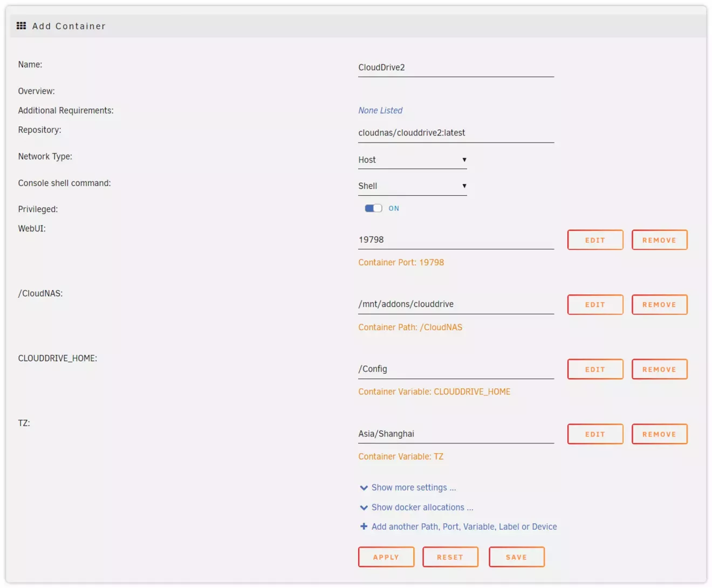
Task: Click the /CloudNAS path field /mnt/addons/clouddrive
Action: pyautogui.click(x=456, y=304)
